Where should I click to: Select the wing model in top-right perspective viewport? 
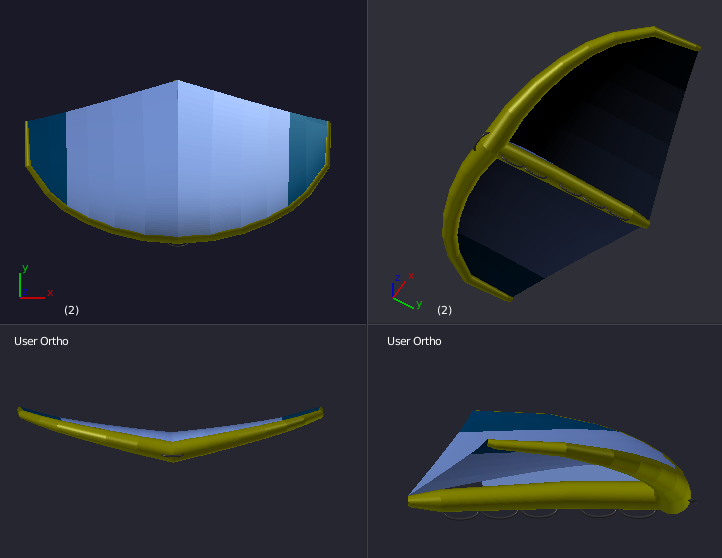571,164
